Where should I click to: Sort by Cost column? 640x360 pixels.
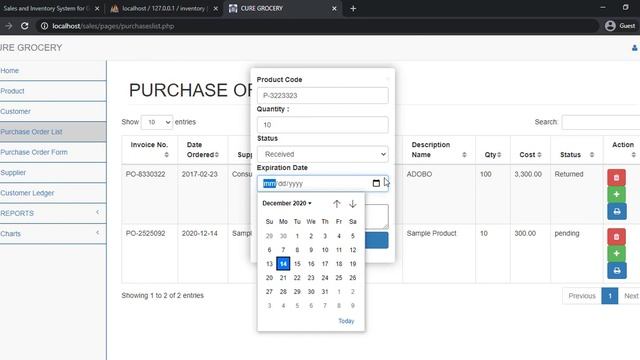point(539,155)
